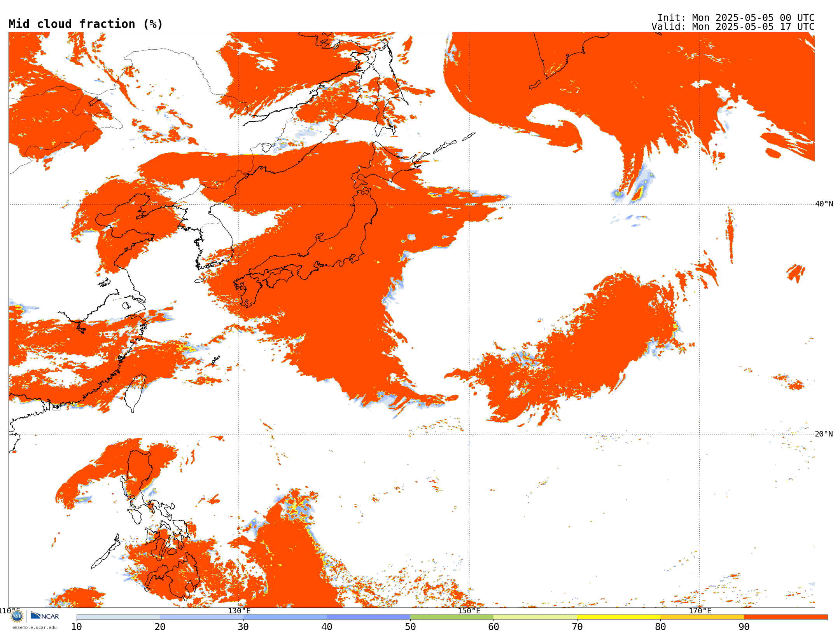
Task: Click the ensemble.ucar.edu text
Action: 35,627
